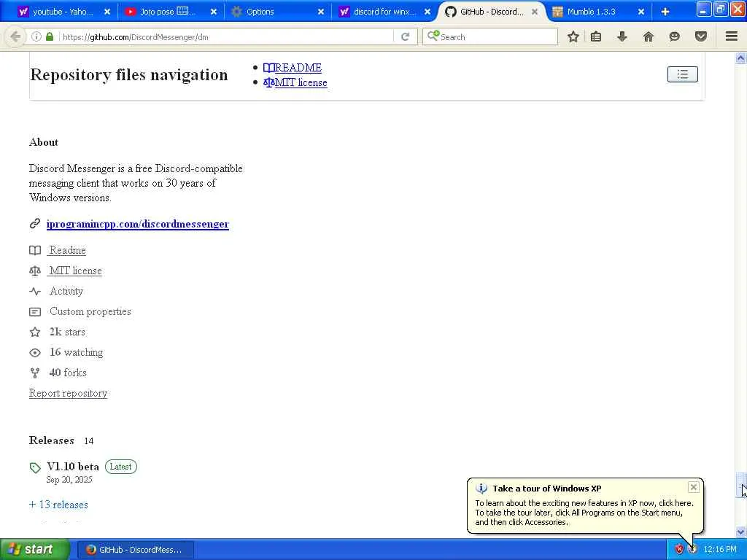747x560 pixels.
Task: Go back with the browser back arrow
Action: (x=15, y=36)
